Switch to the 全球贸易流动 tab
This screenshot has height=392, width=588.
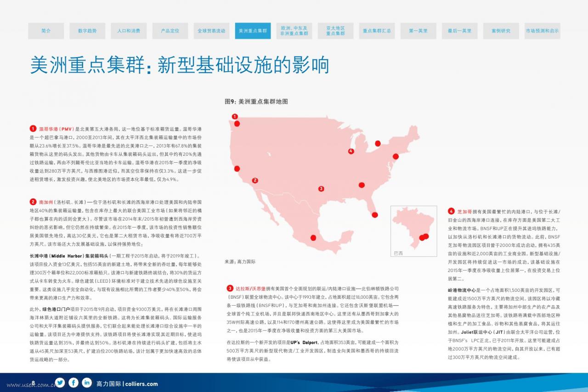point(211,31)
